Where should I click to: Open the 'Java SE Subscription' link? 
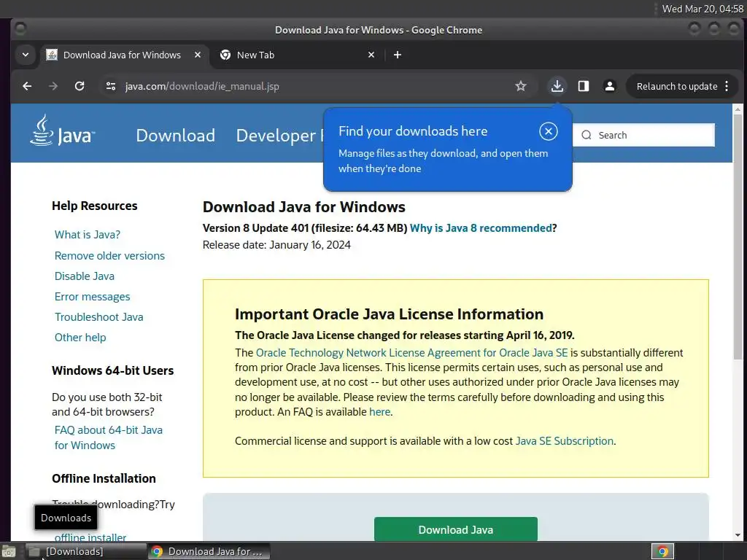(x=564, y=441)
